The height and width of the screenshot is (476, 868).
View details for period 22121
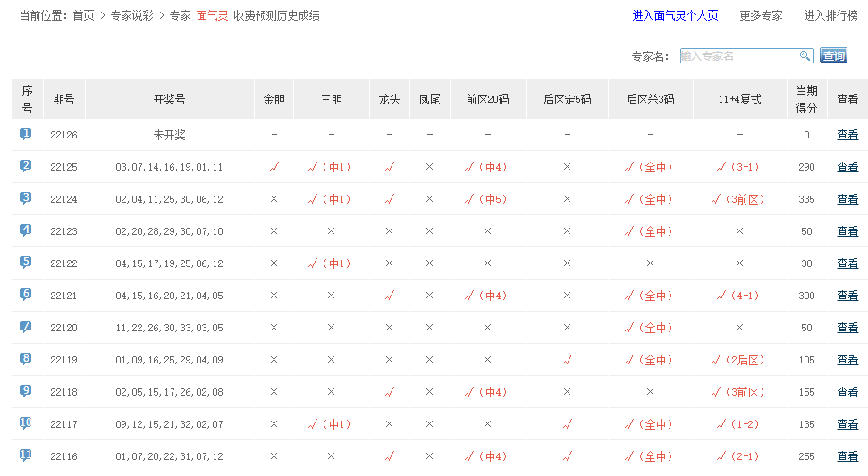click(x=847, y=296)
